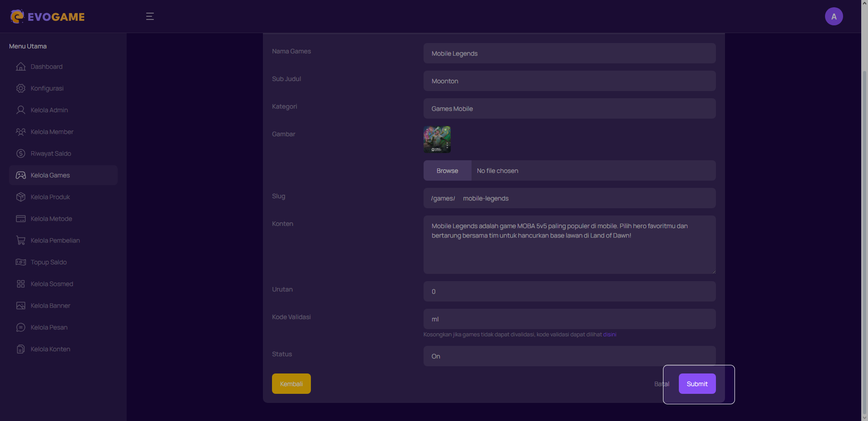
Task: Click the Urutan number field
Action: click(x=569, y=292)
